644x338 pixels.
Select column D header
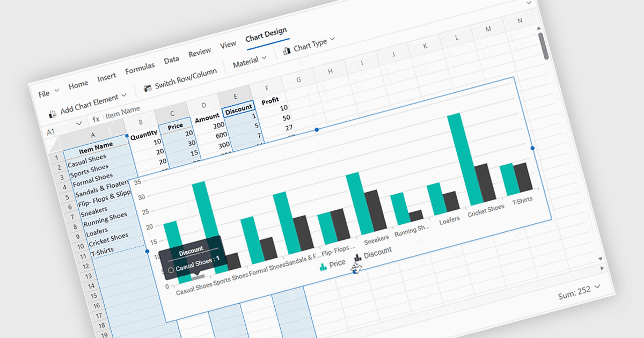click(x=203, y=106)
